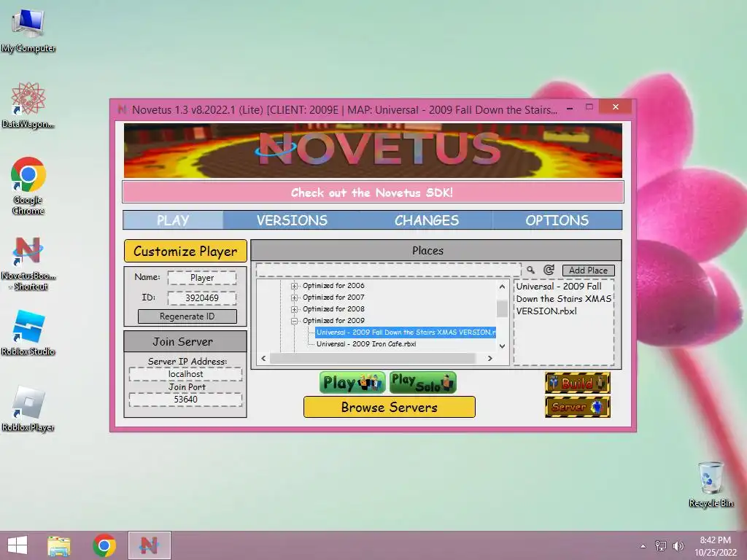Collapse the Optimized for 2009 folder
Viewport: 747px width, 560px height.
(295, 321)
